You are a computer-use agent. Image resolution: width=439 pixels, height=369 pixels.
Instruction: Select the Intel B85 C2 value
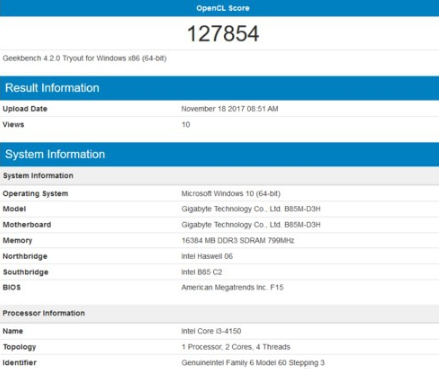point(202,272)
